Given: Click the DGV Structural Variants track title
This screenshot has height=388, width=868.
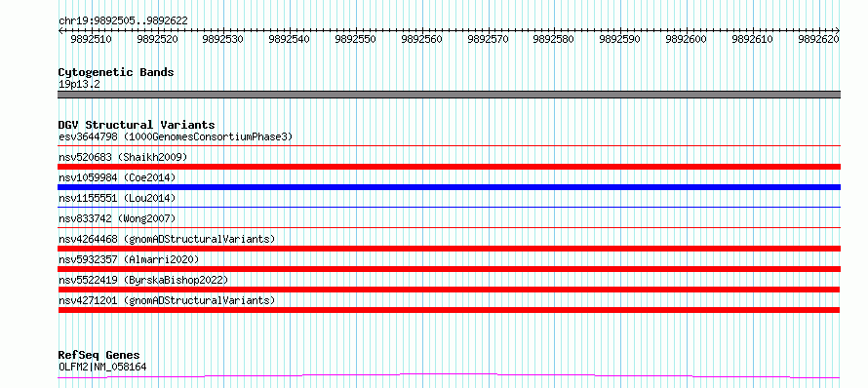Looking at the screenshot, I should (x=137, y=125).
